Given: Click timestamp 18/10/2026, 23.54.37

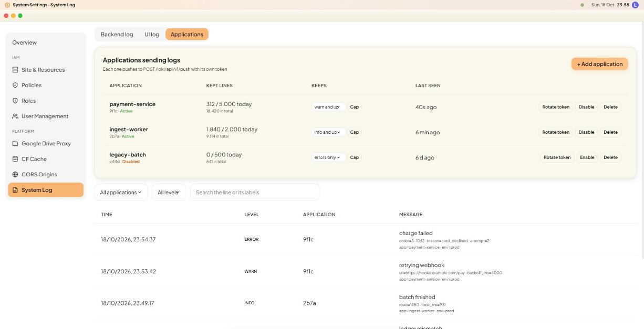Looking at the screenshot, I should click(x=128, y=239).
